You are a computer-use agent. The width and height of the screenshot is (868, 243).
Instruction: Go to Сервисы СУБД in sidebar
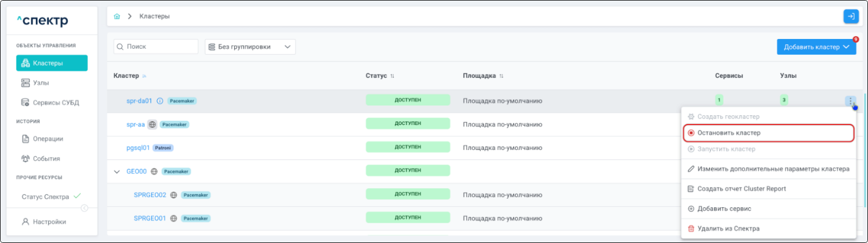(x=55, y=103)
